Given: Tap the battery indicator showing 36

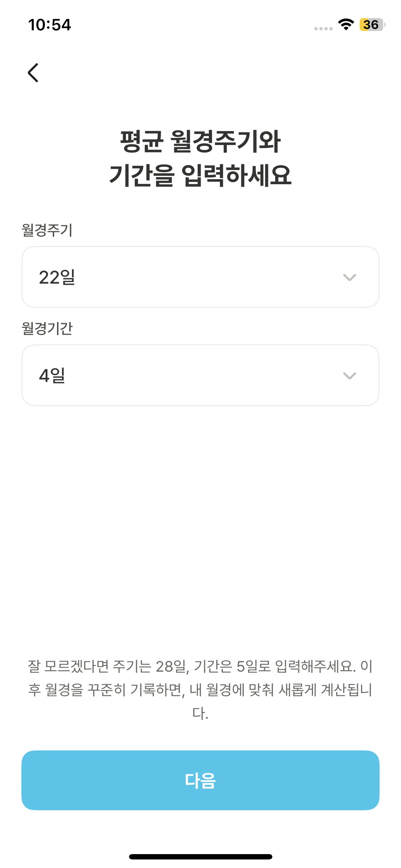Looking at the screenshot, I should 372,25.
